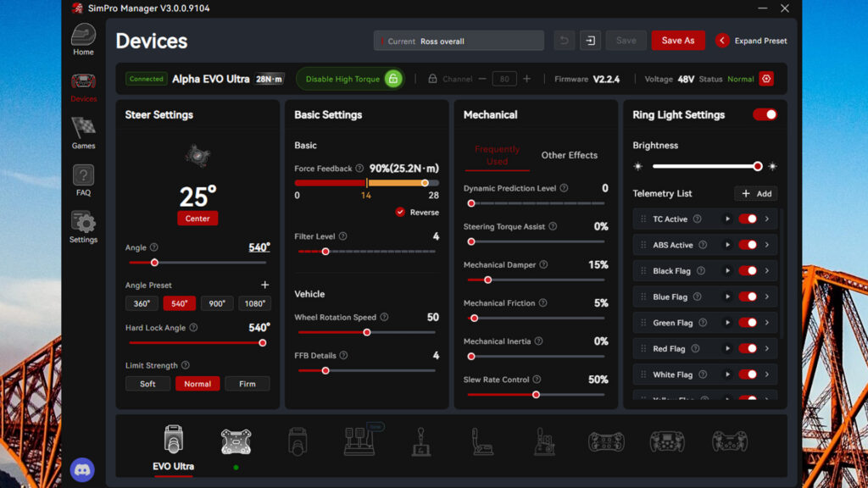Open the Current preset dropdown

[459, 41]
